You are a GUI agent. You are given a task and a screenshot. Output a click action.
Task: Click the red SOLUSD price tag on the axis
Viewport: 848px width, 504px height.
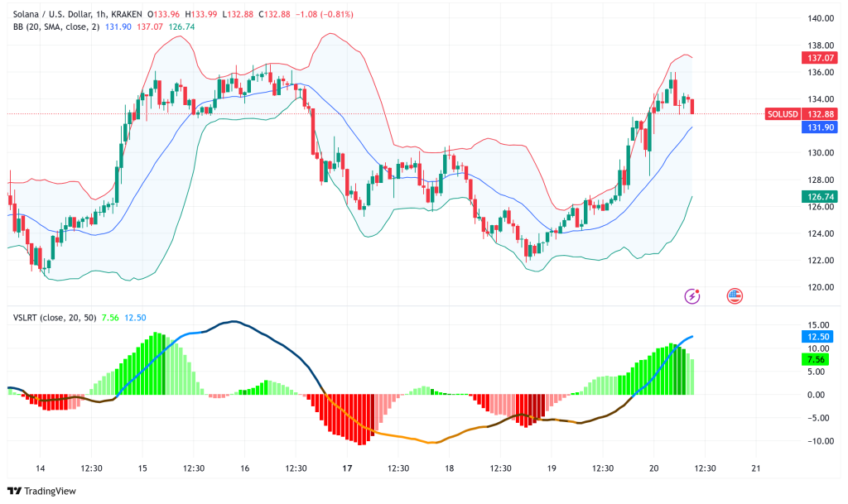pos(783,114)
